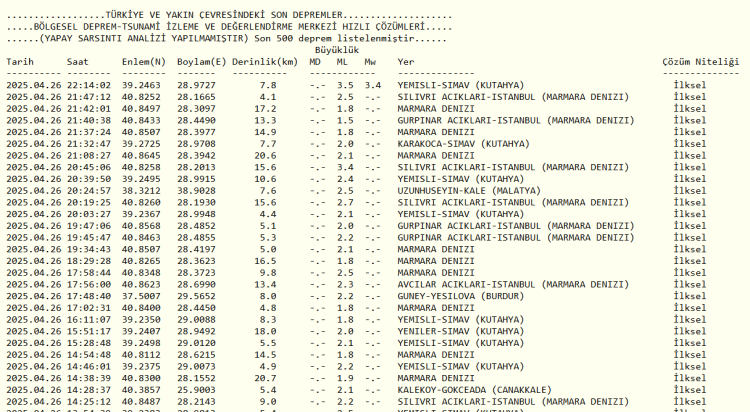Click the 'Boylam(E)' column header

click(x=202, y=62)
